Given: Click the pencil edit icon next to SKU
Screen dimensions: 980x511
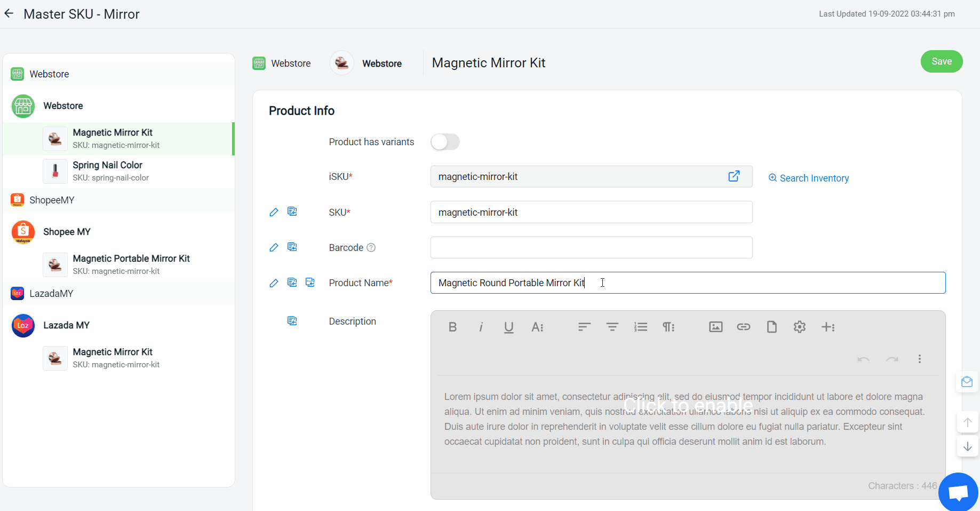Looking at the screenshot, I should (x=274, y=212).
